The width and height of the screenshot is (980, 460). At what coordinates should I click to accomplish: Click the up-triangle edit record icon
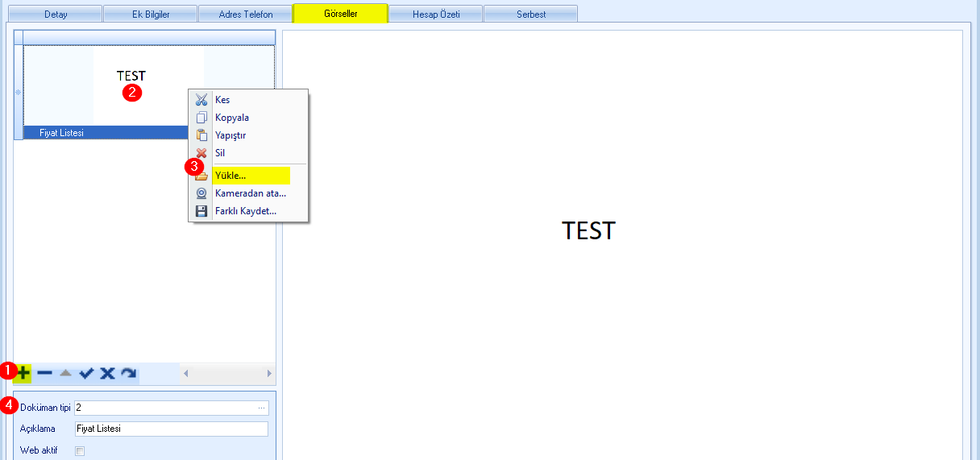(66, 373)
